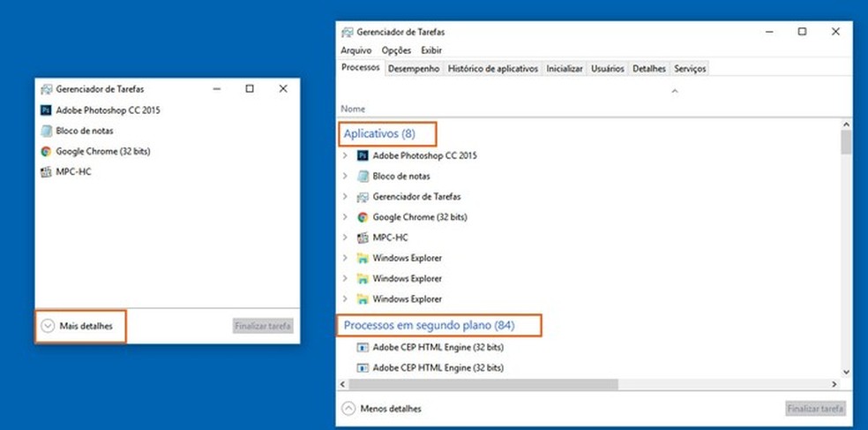Viewport: 868px width, 430px height.
Task: Switch to the Processos tab
Action: coord(361,68)
